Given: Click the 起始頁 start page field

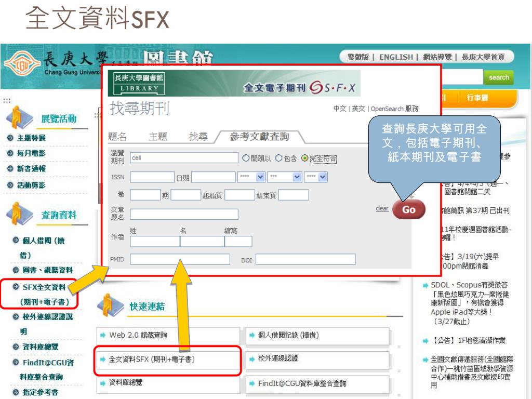Looking at the screenshot, I should click(x=240, y=195).
